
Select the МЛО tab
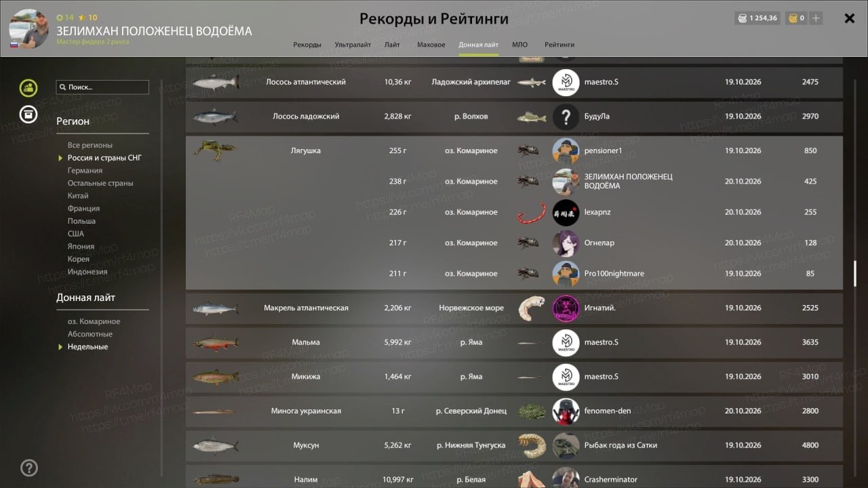point(520,45)
